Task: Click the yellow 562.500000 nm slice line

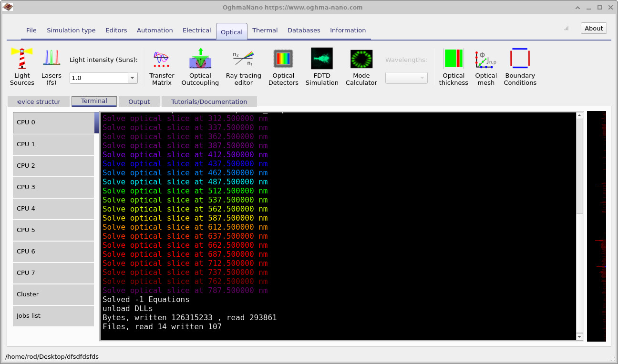Action: pos(185,209)
